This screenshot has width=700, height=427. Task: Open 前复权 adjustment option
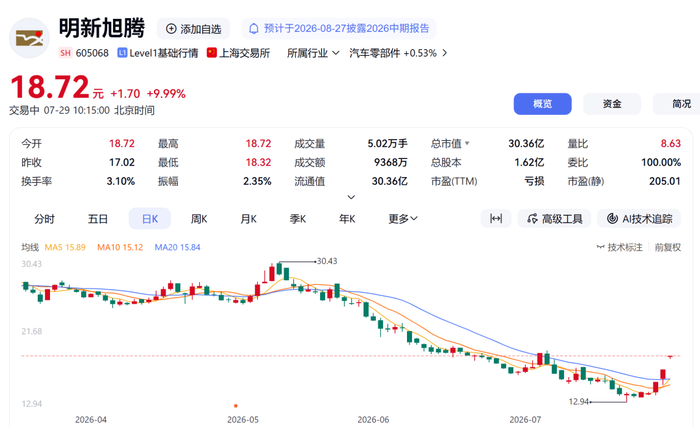pos(667,247)
